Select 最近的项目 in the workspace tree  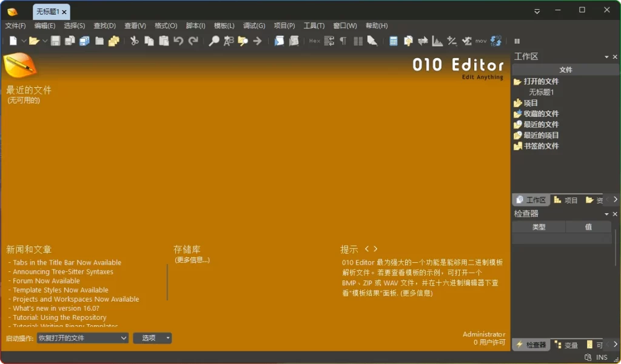coord(541,135)
